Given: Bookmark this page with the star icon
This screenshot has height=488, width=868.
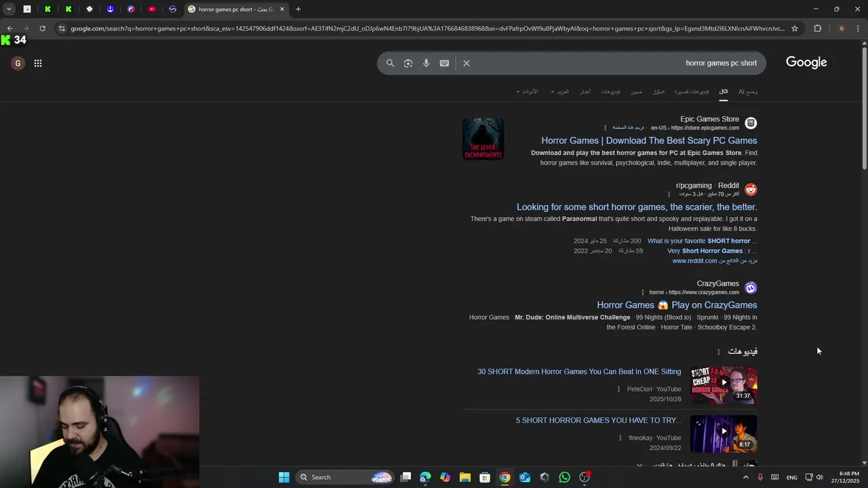Looking at the screenshot, I should pyautogui.click(x=795, y=28).
